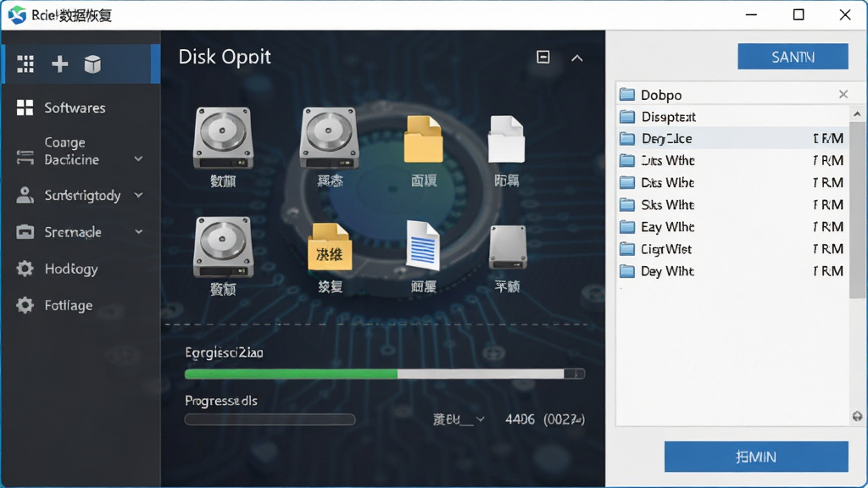Click the file list scrollbar up arrow
This screenshot has width=868, height=488.
tap(858, 114)
